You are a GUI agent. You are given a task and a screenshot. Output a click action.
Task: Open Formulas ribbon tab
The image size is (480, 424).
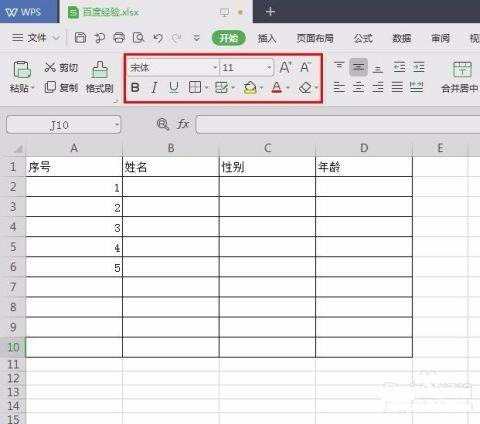tap(363, 38)
